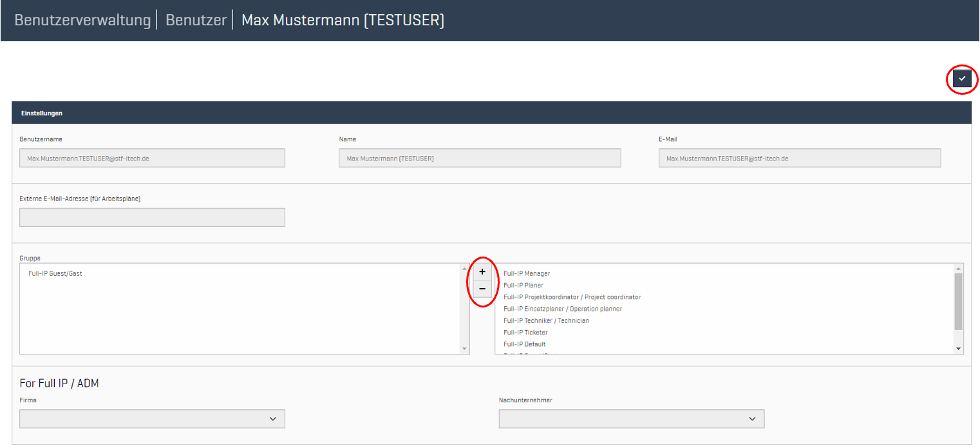This screenshot has width=980, height=448.
Task: Select Full-IP Default group
Action: 525,344
